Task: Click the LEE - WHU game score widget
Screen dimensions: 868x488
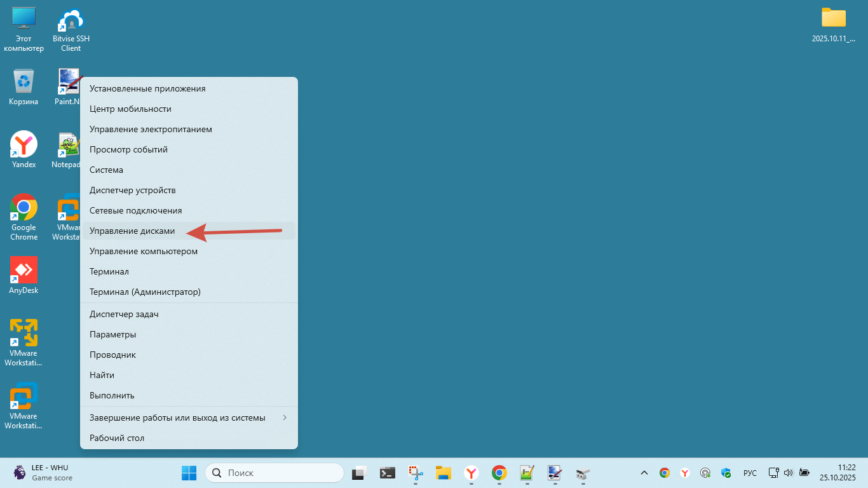Action: click(x=43, y=473)
